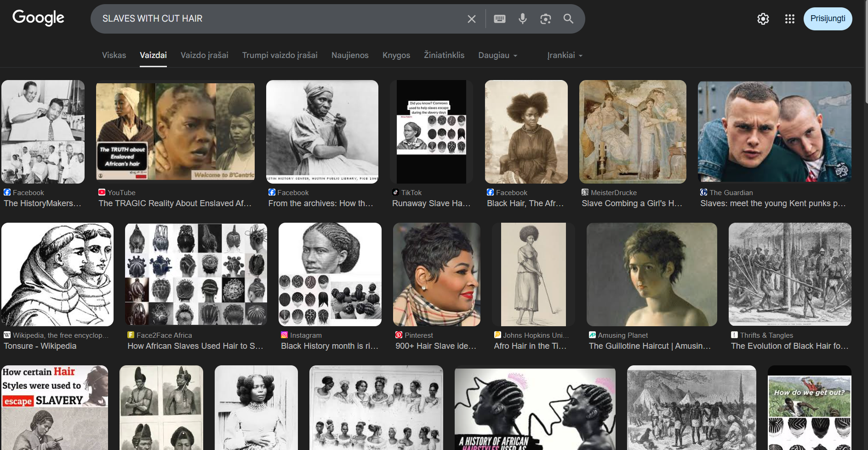Open the Žiniatinklis tab

(x=444, y=55)
